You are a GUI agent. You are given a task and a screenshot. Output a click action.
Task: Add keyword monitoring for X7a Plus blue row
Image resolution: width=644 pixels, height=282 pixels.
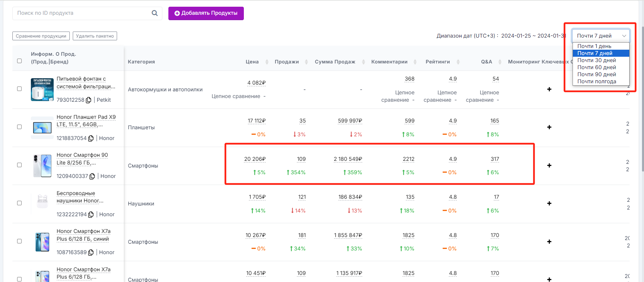click(x=549, y=242)
